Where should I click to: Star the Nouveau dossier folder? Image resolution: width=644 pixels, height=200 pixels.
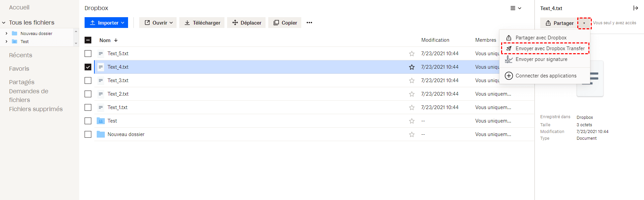[x=411, y=134]
